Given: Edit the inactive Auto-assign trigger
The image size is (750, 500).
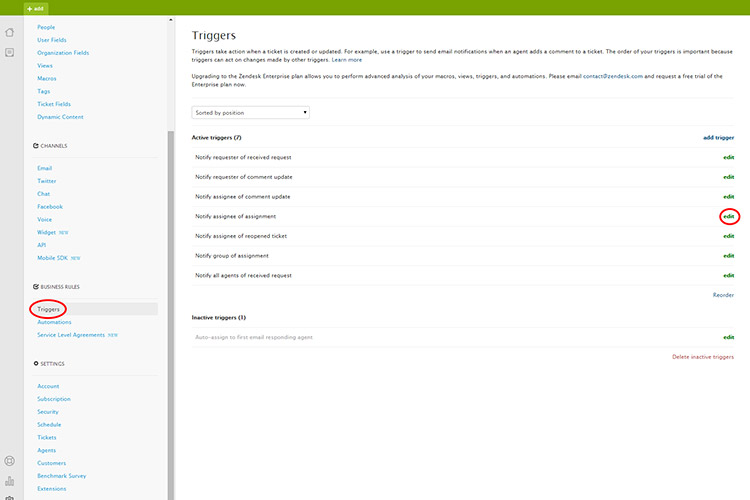Looking at the screenshot, I should 728,337.
